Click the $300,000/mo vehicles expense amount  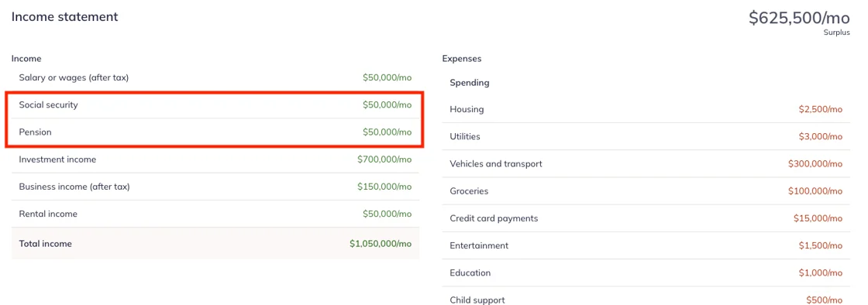pyautogui.click(x=815, y=164)
